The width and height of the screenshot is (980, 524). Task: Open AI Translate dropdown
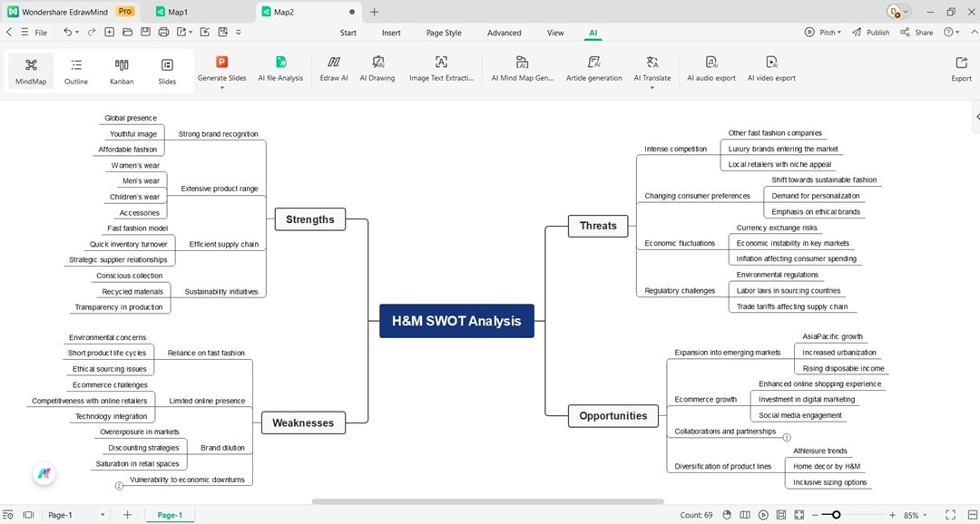[x=652, y=88]
